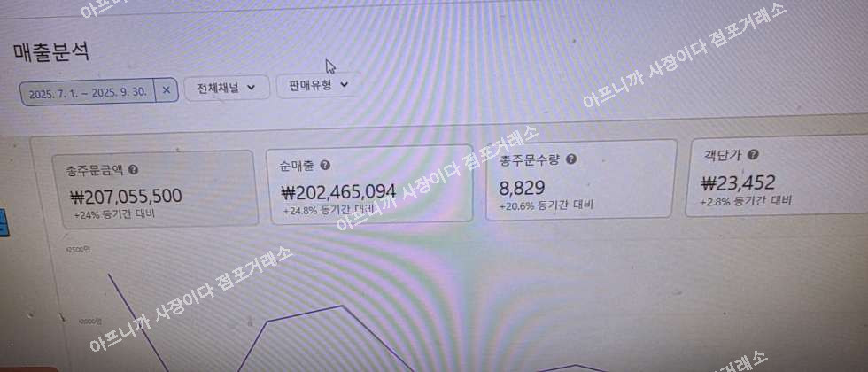Switch to the 객단가 metric card
This screenshot has width=868, height=372.
[777, 176]
